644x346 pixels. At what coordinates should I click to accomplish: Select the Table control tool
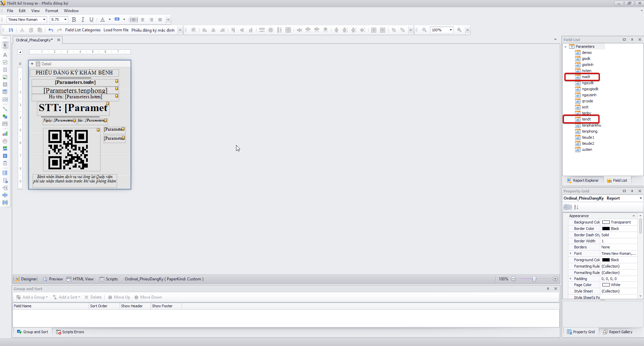[5, 92]
